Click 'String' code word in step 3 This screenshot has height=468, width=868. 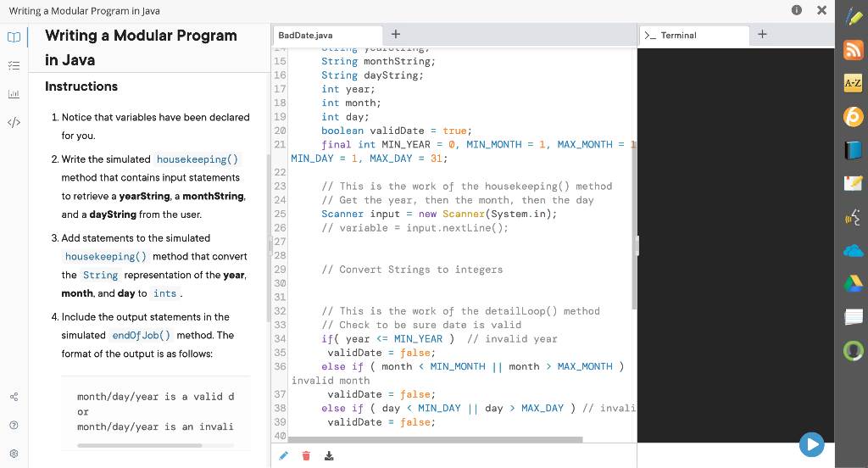click(100, 276)
